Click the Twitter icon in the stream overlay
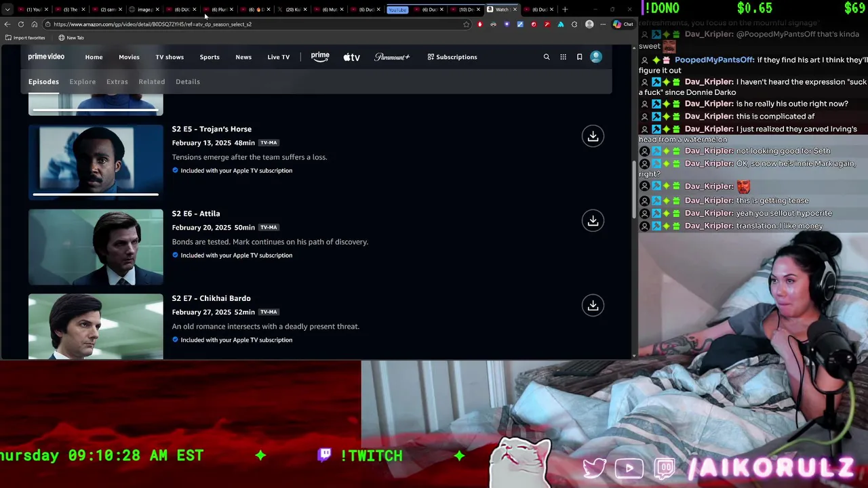 tap(594, 468)
